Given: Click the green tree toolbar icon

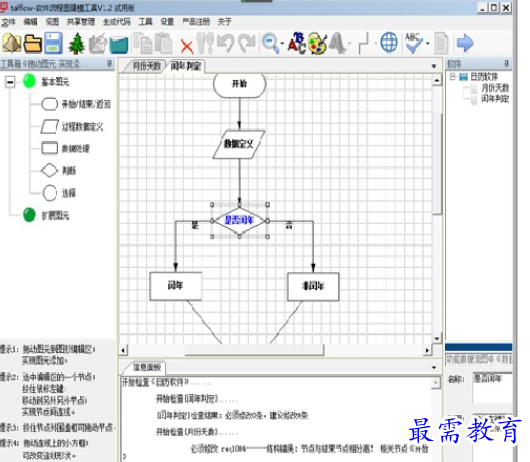Looking at the screenshot, I should click(x=77, y=43).
